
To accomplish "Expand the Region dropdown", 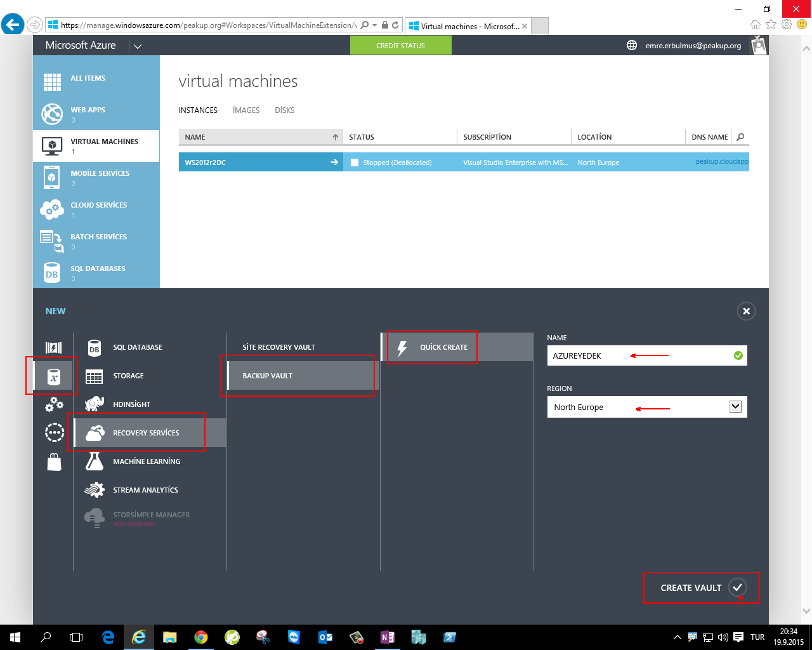I will tap(735, 407).
